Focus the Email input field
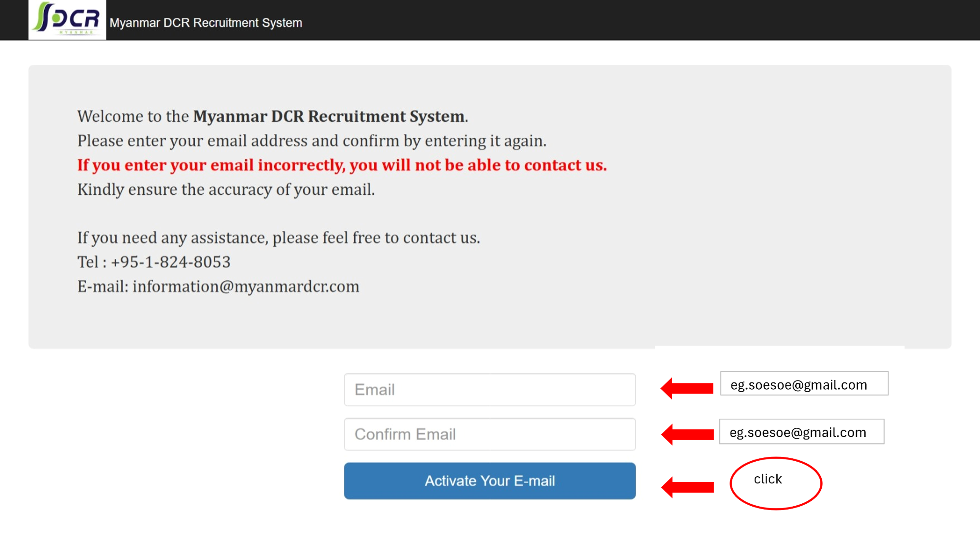Viewport: 980px width, 556px height. (489, 390)
